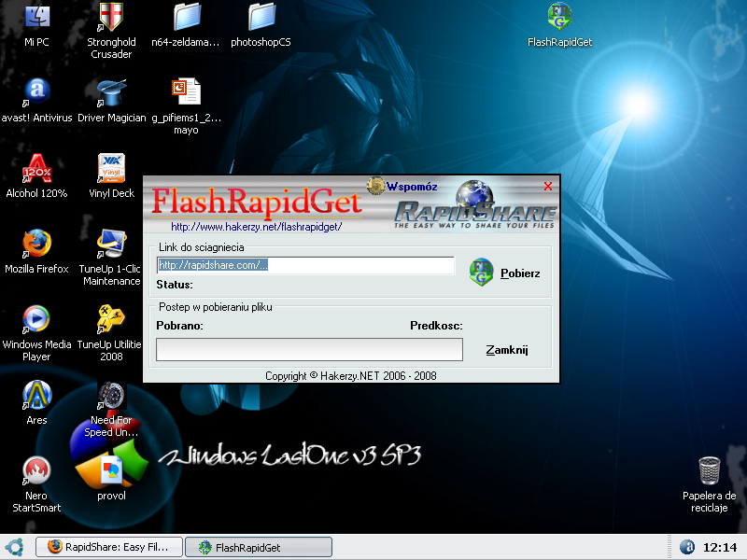Open the hakerzy.net/flashrapidget link
This screenshot has width=747, height=560.
pos(256,227)
